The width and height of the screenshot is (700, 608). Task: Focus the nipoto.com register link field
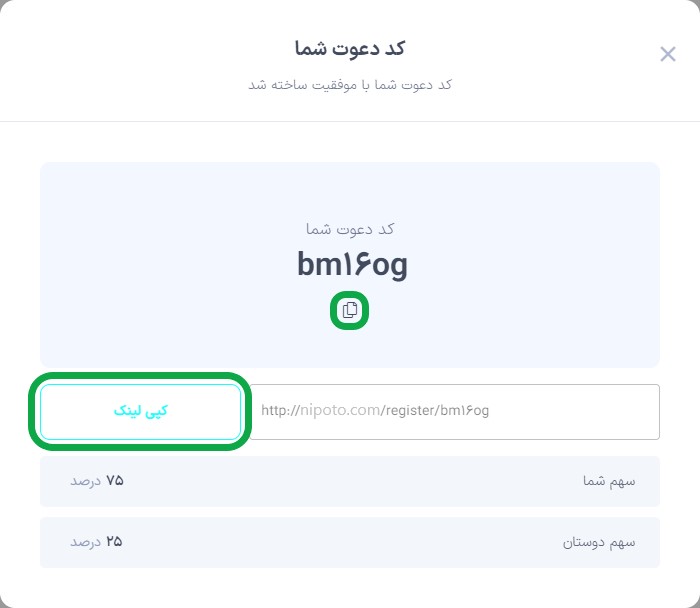(454, 412)
